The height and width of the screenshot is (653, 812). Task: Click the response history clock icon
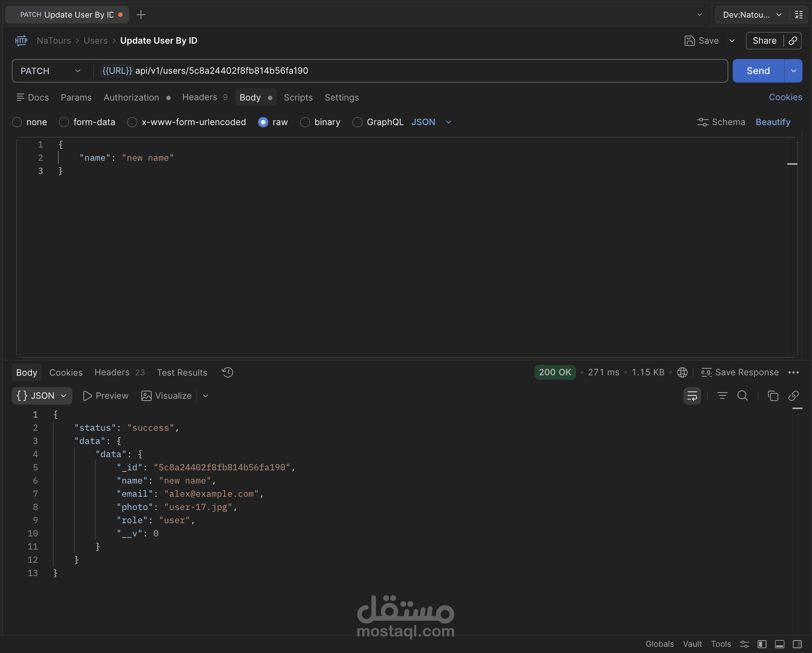[x=228, y=372]
